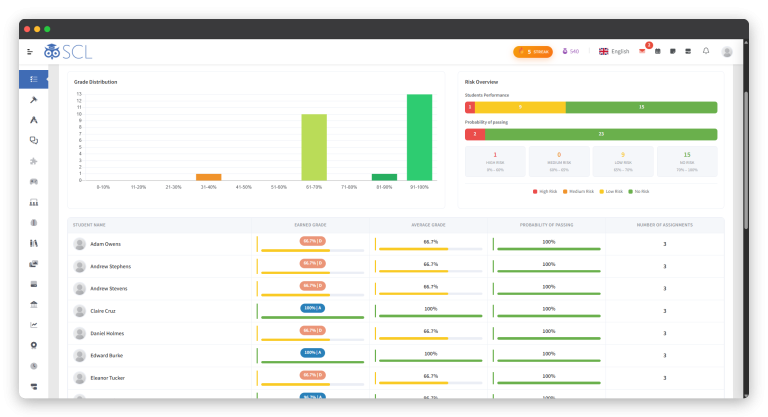Click Edward Burke's avatar thumbnail

79,355
